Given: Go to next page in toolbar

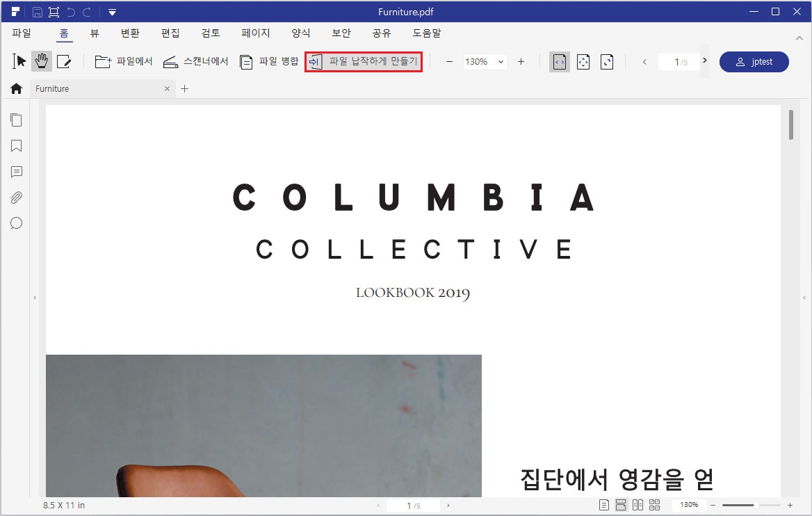Looking at the screenshot, I should tap(704, 61).
